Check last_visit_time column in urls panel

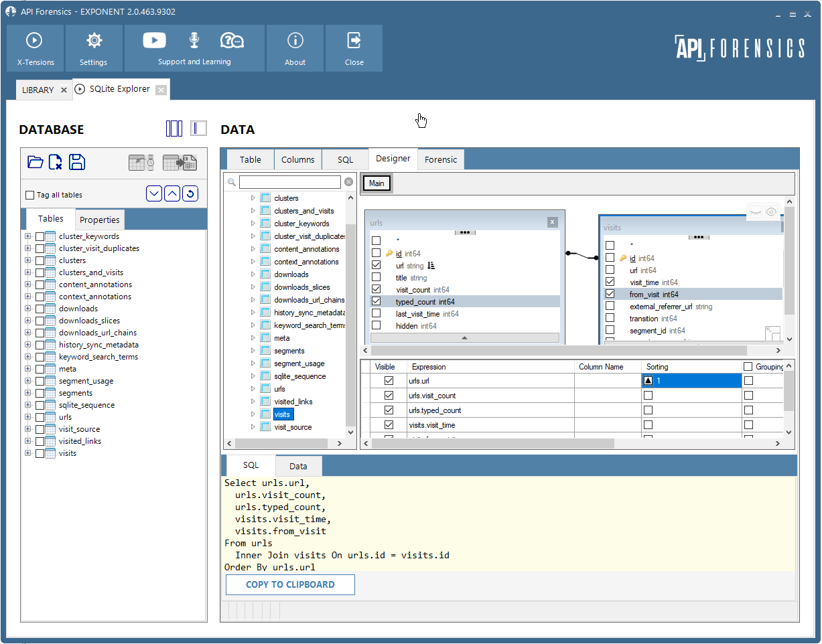(x=376, y=313)
